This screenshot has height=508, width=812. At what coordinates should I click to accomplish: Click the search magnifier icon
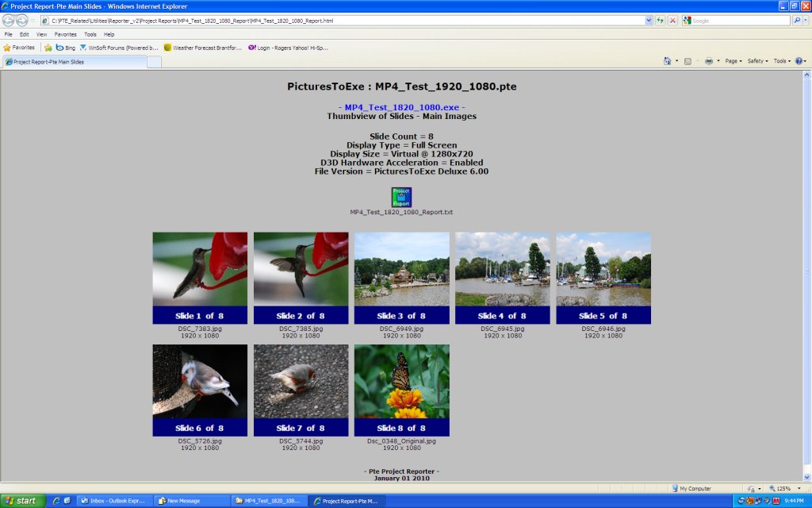(x=797, y=21)
